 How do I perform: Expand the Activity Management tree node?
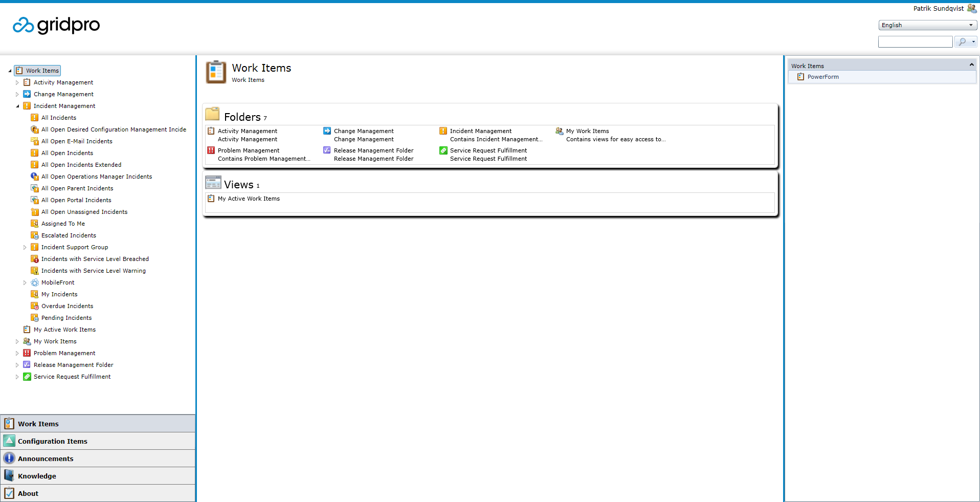17,82
